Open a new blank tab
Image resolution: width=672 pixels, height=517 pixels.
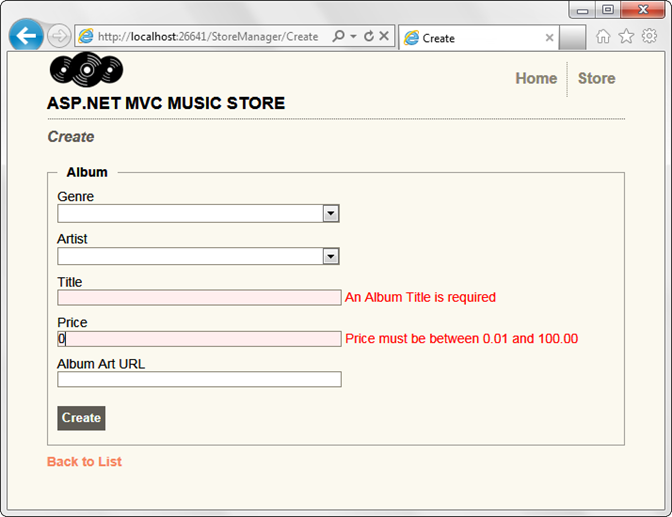click(572, 38)
